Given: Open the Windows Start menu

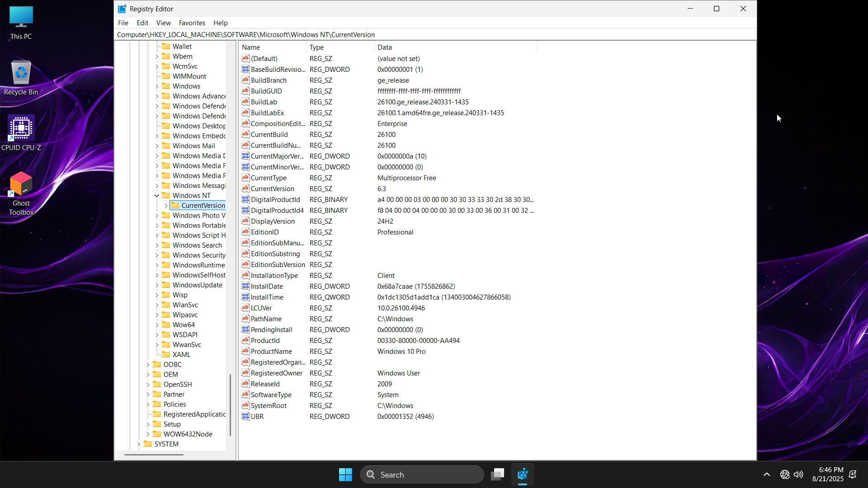Looking at the screenshot, I should (x=345, y=474).
